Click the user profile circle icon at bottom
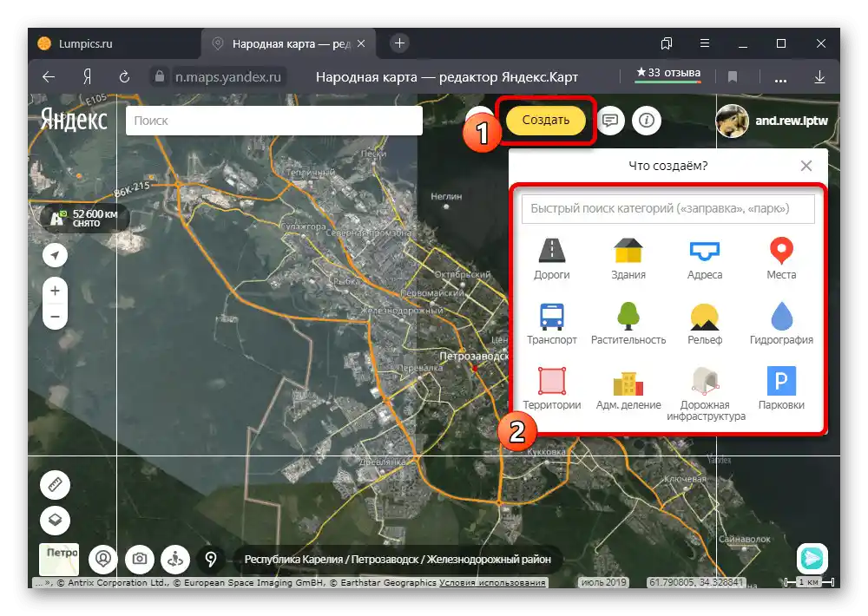Screen dimensions: 868x616 point(103,559)
